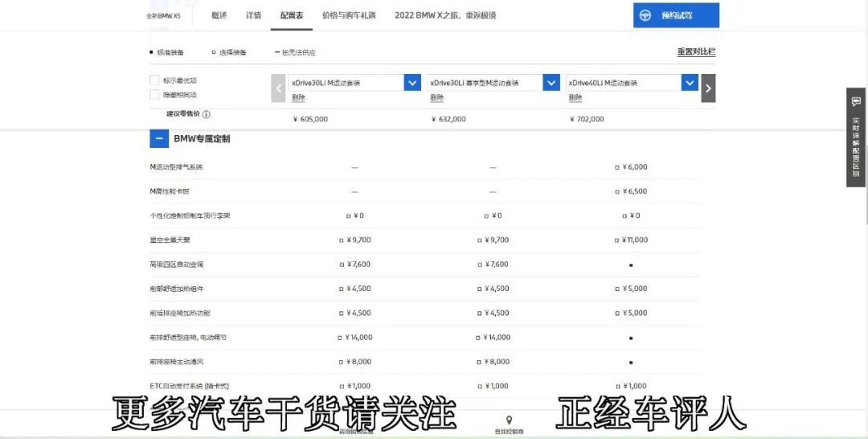Open the 实时详解配置区别 side widget
The image size is (868, 439).
click(857, 137)
